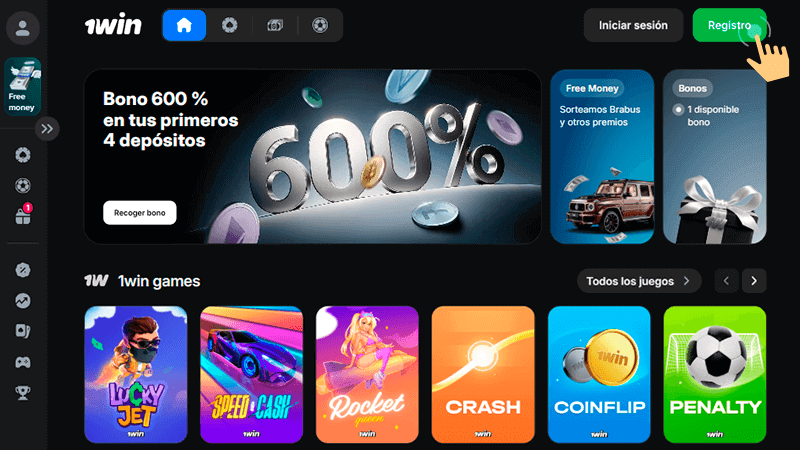Select the 1 disponible bono radio indicator
The width and height of the screenshot is (800, 450).
[678, 109]
